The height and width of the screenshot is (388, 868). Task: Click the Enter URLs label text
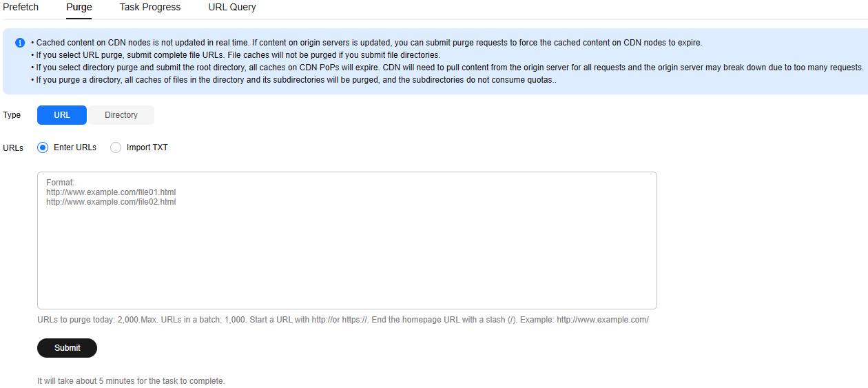[x=75, y=147]
